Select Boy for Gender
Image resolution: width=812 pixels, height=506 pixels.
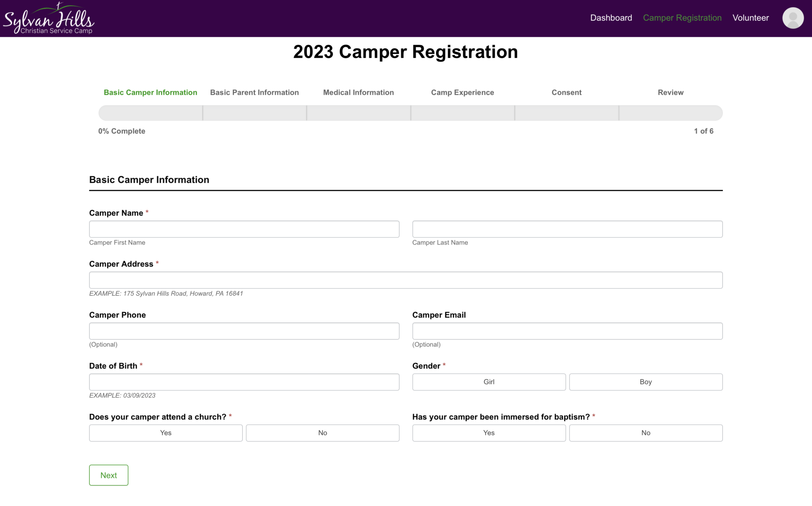coord(645,382)
